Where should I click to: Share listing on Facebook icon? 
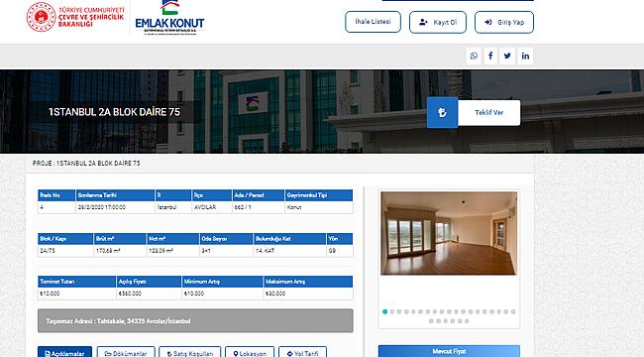(x=490, y=56)
